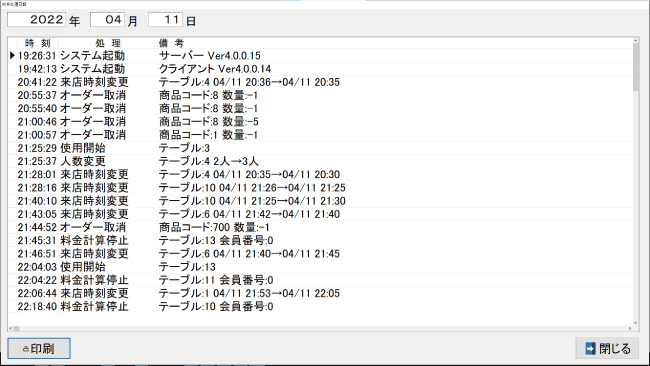
Task: Click '商品コード:700 数量:-1' remark
Action: 214,227
